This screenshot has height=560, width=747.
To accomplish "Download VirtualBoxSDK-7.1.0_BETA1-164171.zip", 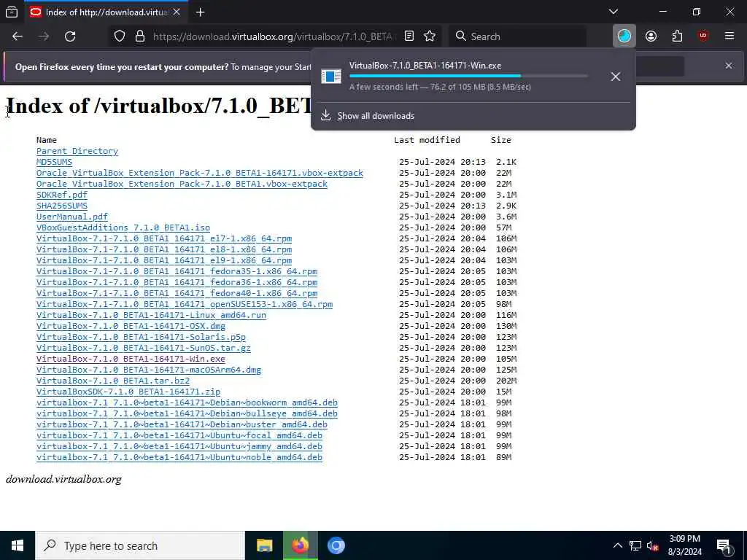I will pos(128,392).
